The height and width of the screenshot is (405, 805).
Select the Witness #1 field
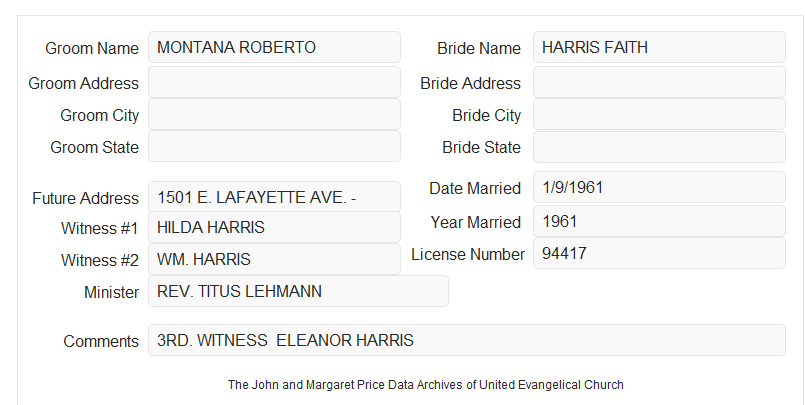point(274,227)
